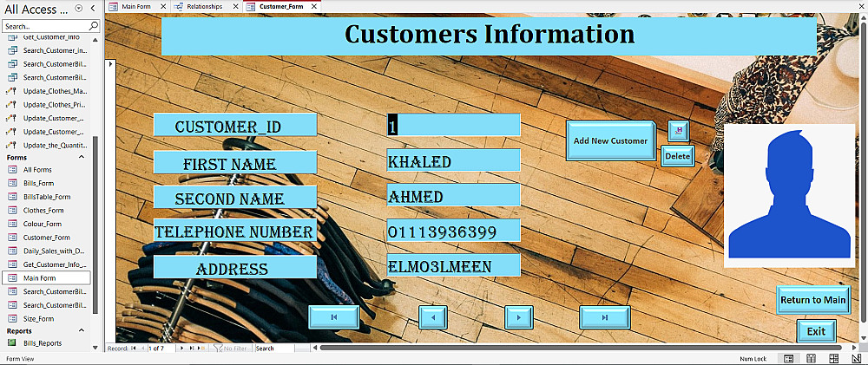Jump to first record using form's large button
Viewport: 868px width, 365px height.
coord(334,317)
